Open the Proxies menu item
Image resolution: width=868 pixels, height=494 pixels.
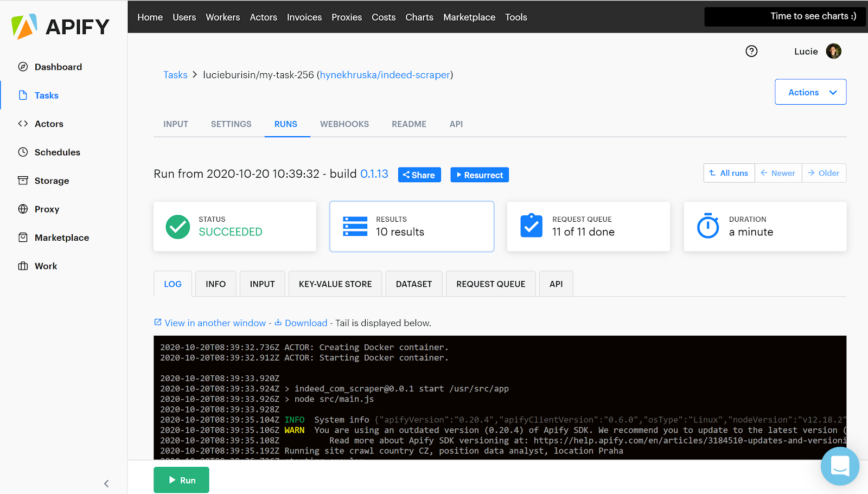(347, 17)
